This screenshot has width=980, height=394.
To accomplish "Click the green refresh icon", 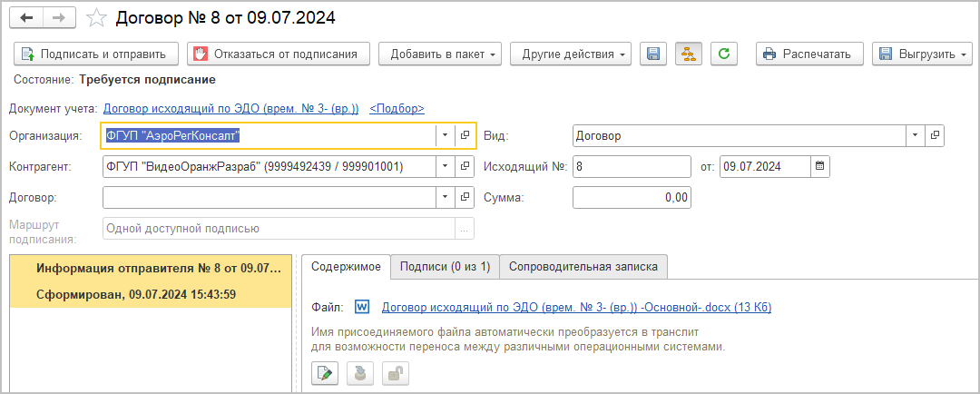I will coord(723,54).
